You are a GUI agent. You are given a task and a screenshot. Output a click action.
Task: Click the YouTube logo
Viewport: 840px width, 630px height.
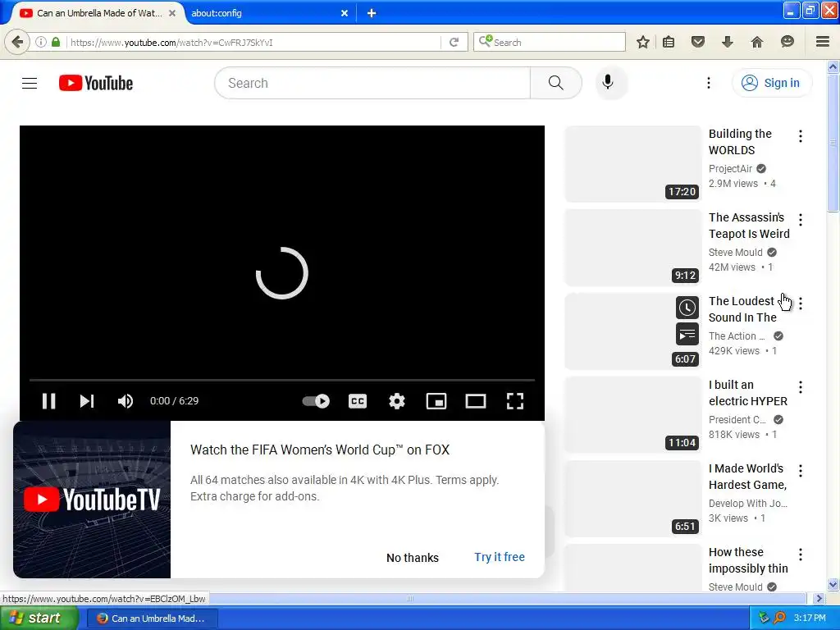pyautogui.click(x=96, y=83)
